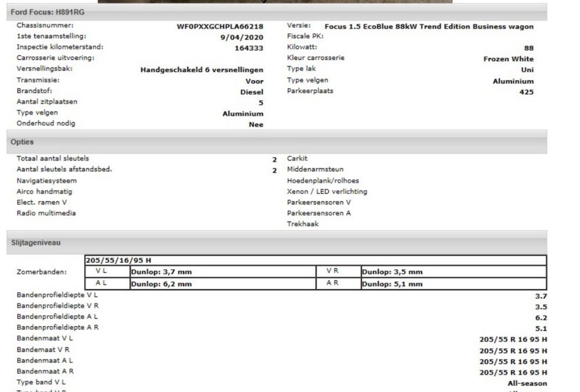
Task: Select the Aantal zitplaatsen value 5
Action: (x=261, y=103)
